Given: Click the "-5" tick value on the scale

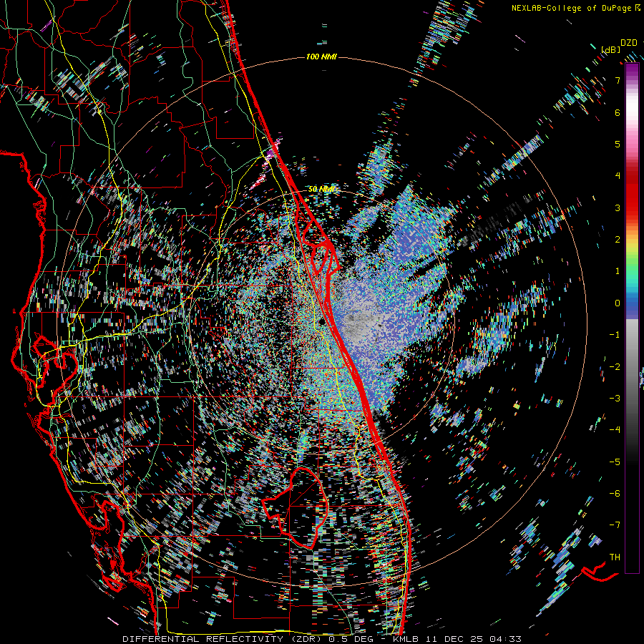Looking at the screenshot, I should [615, 462].
